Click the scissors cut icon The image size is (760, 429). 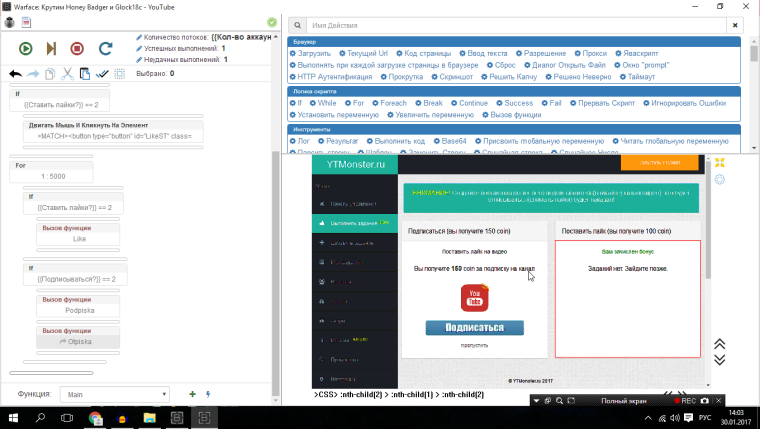[67, 74]
